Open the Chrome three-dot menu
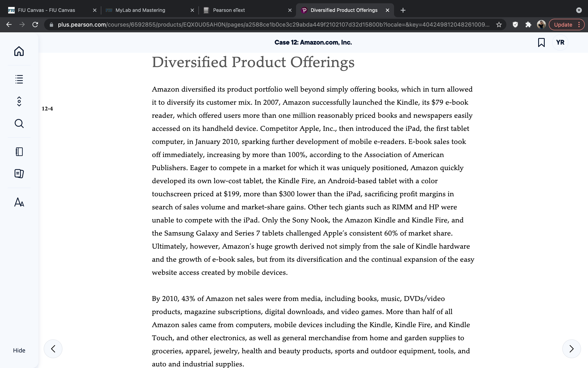The width and height of the screenshot is (588, 368). [x=579, y=25]
